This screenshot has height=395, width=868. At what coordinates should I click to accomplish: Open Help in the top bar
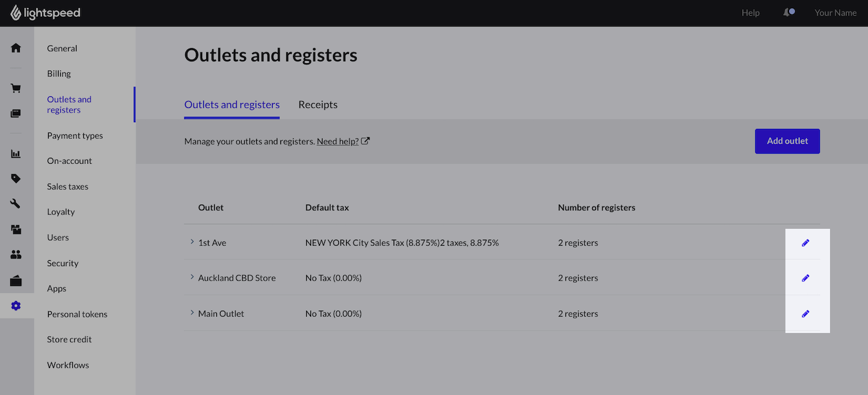[x=750, y=13]
